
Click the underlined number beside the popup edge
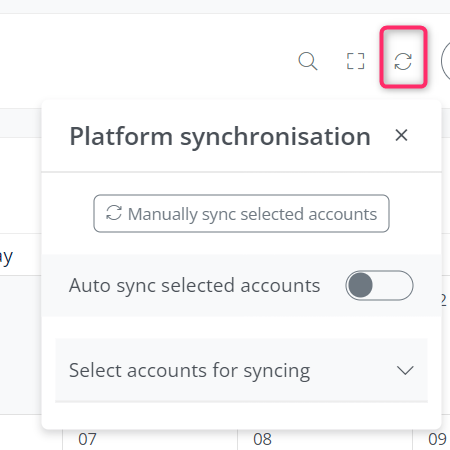pyautogui.click(x=444, y=300)
